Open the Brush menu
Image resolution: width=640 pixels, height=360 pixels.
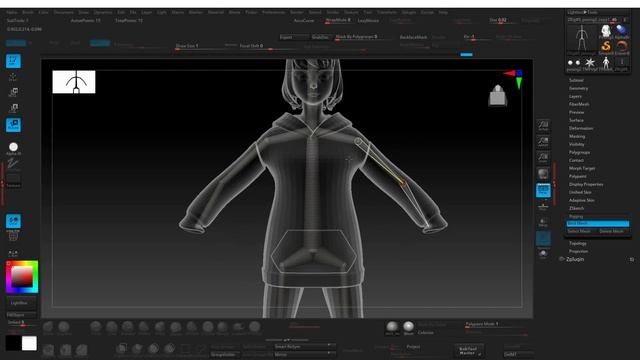(28, 13)
